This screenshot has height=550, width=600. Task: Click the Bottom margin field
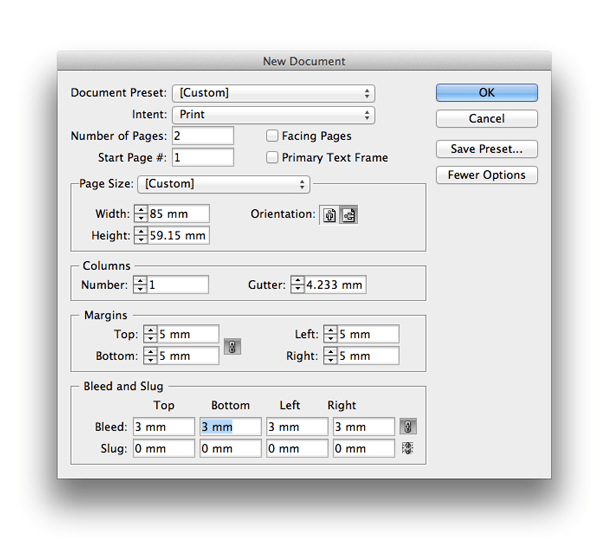[x=188, y=356]
